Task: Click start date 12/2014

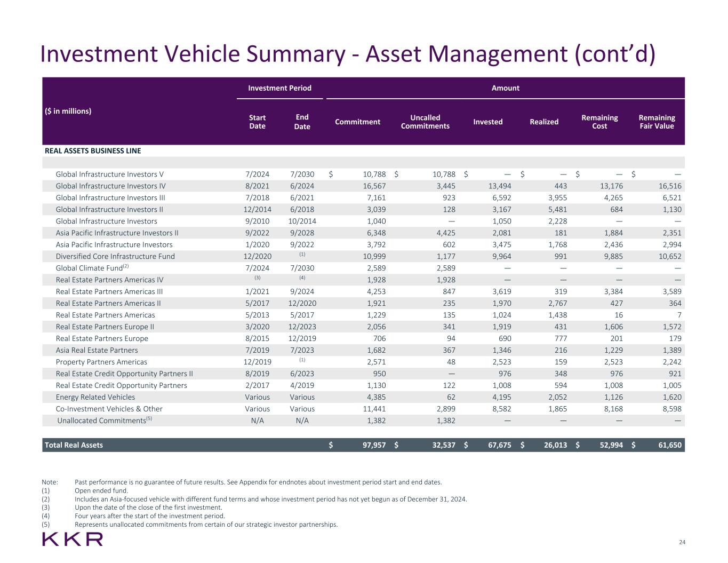Action: pos(258,209)
